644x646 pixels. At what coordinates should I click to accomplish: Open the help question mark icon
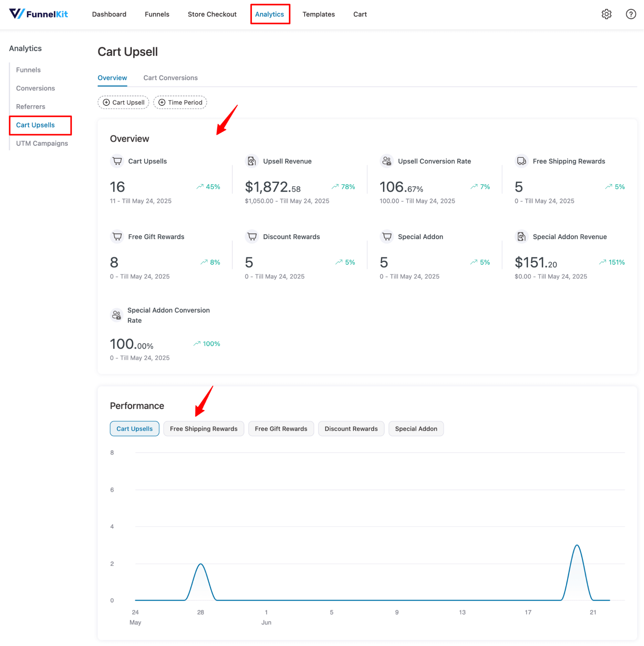631,14
